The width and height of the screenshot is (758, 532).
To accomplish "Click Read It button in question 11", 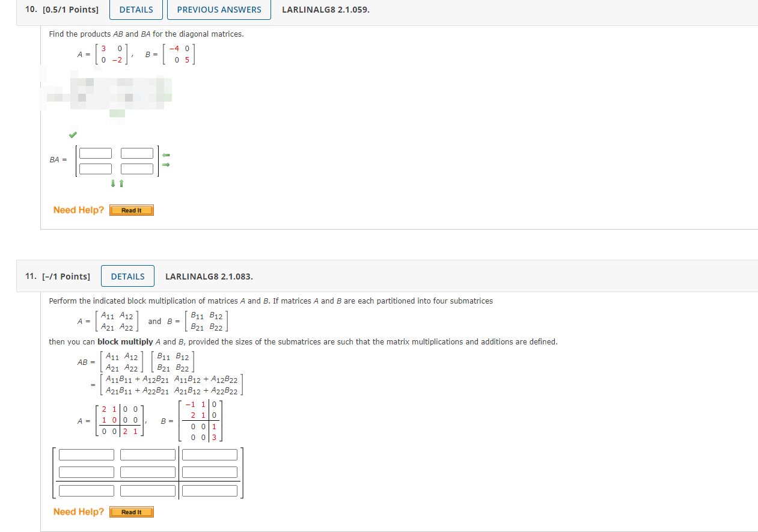I will coord(132,512).
